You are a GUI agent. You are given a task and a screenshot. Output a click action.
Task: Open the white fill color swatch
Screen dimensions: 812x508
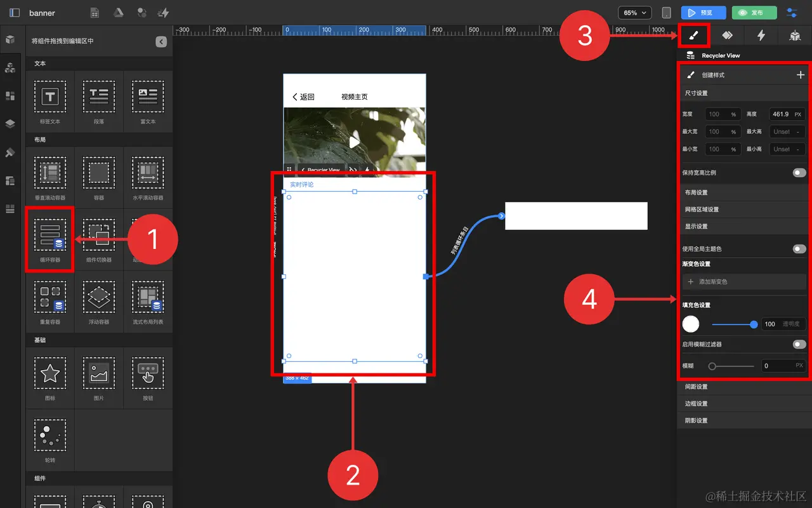(x=691, y=324)
